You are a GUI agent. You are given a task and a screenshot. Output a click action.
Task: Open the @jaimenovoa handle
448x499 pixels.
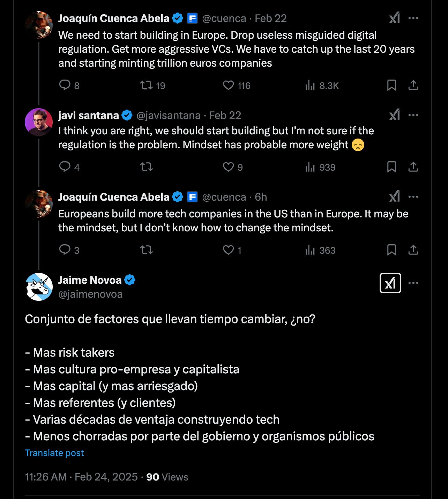click(x=90, y=294)
